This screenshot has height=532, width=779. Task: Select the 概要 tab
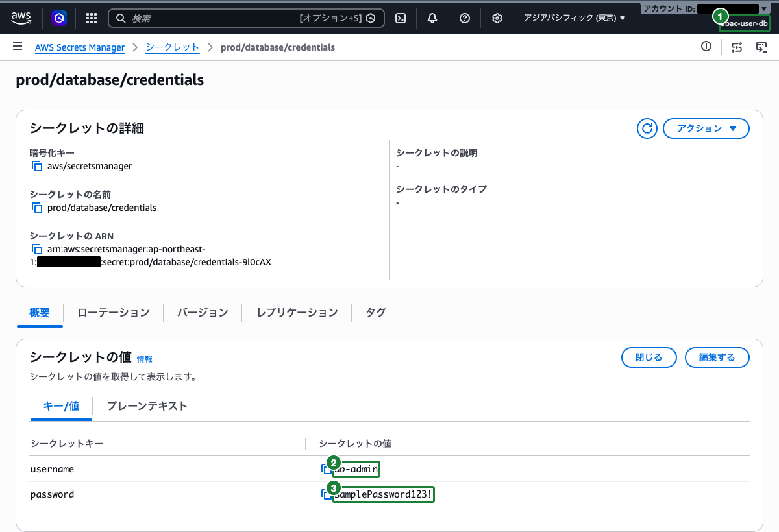pyautogui.click(x=40, y=313)
